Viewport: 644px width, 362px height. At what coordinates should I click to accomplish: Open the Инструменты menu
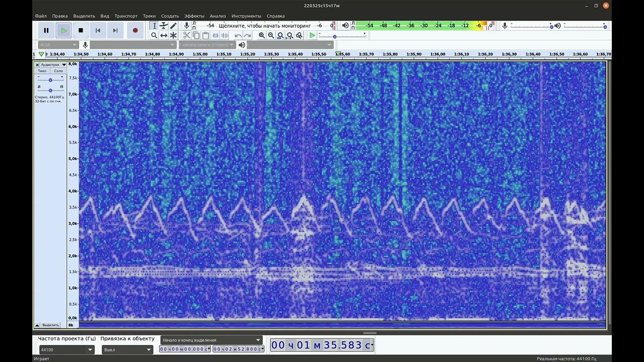247,16
